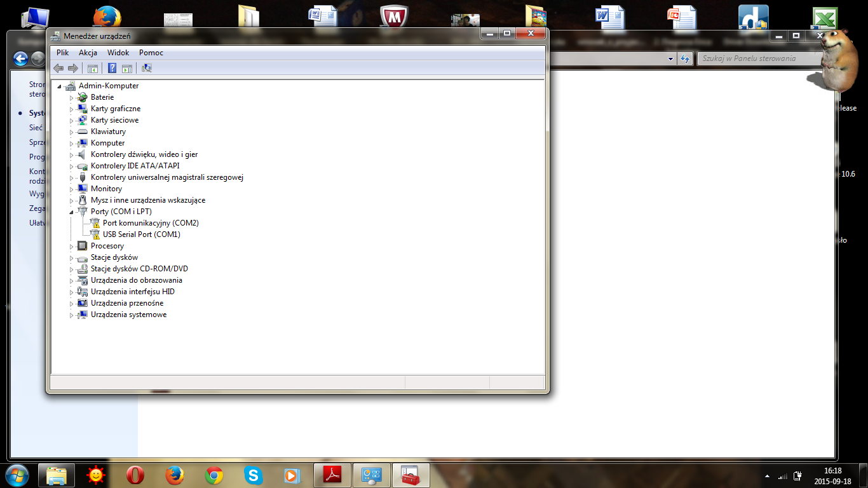This screenshot has height=488, width=868.
Task: Show hidden tray icons arrow
Action: point(767,476)
